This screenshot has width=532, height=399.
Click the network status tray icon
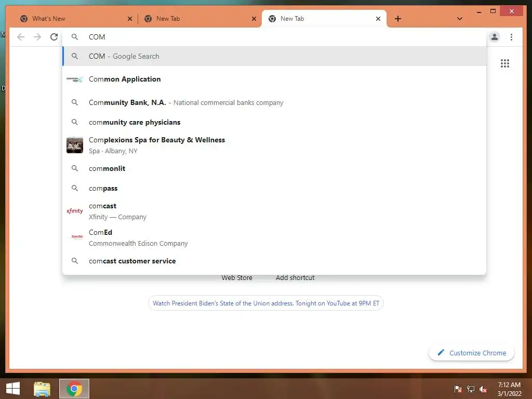[471, 389]
